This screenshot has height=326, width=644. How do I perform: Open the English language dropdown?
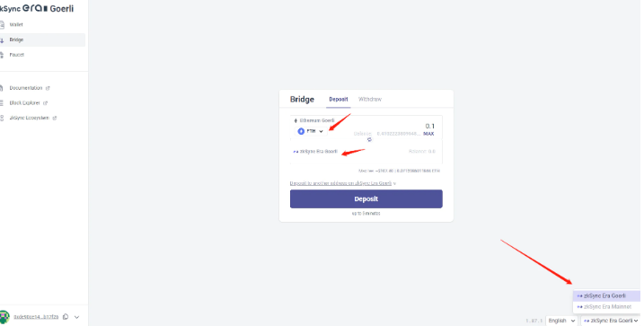click(x=561, y=321)
